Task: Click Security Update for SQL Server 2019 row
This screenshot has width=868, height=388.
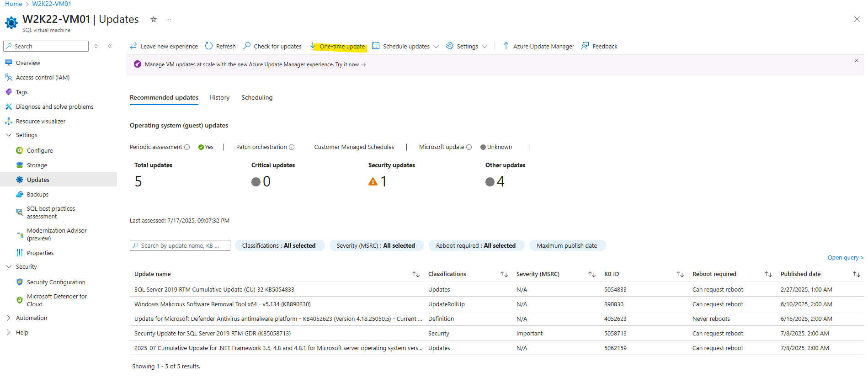Action: coord(497,333)
